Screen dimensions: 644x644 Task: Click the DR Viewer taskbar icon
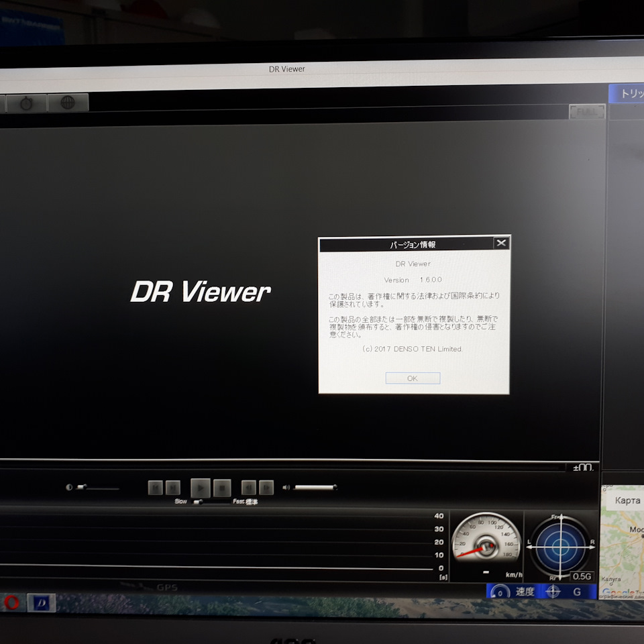(42, 603)
